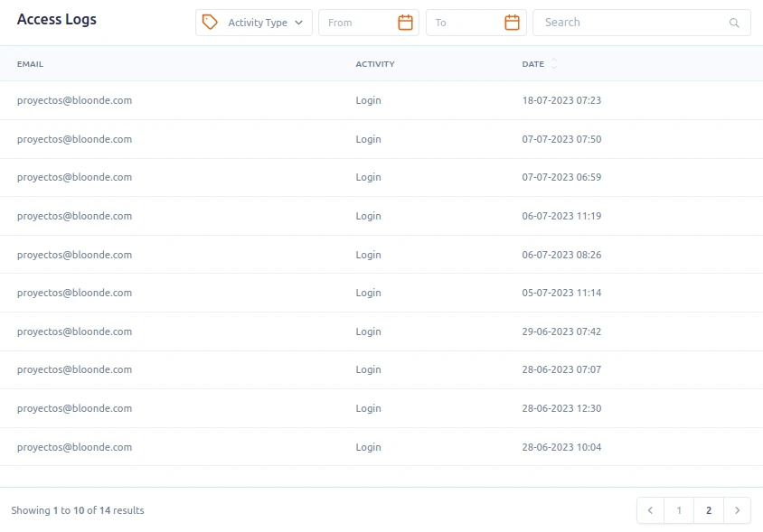Expand the From date picker
The image size is (763, 532).
tap(362, 22)
